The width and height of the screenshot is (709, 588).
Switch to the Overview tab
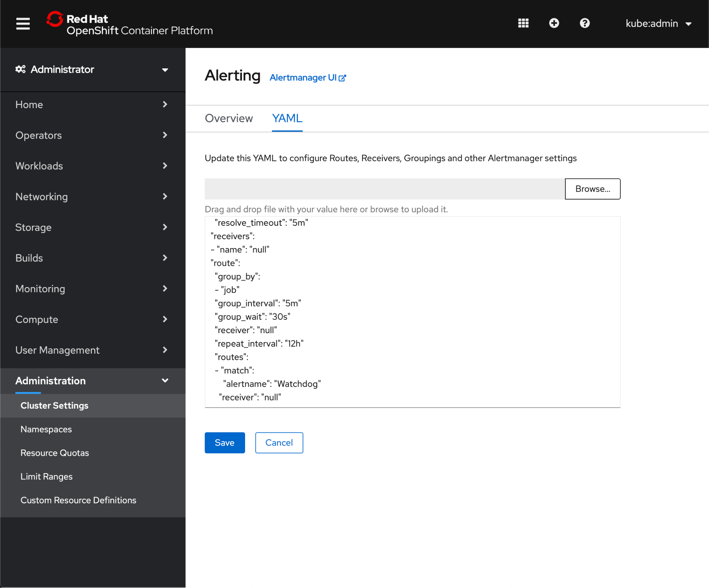229,118
